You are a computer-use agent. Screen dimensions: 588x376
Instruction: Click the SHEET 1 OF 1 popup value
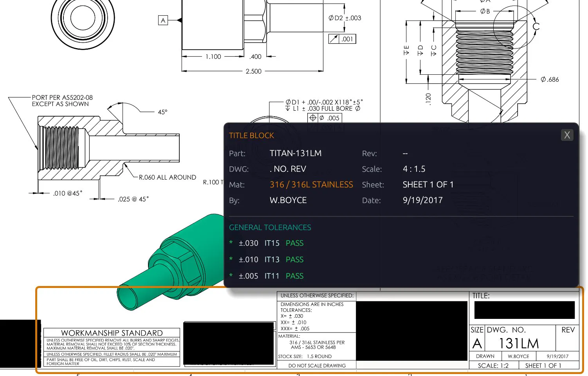point(428,185)
